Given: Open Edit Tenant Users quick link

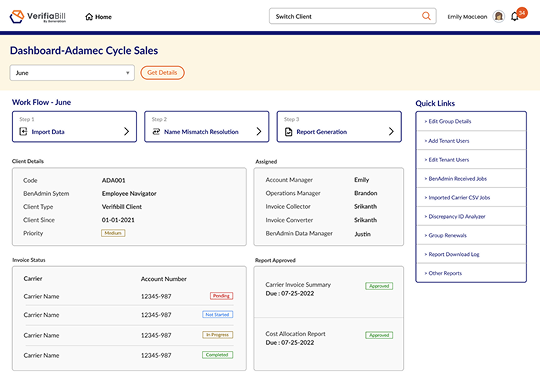Looking at the screenshot, I should pos(471,159).
